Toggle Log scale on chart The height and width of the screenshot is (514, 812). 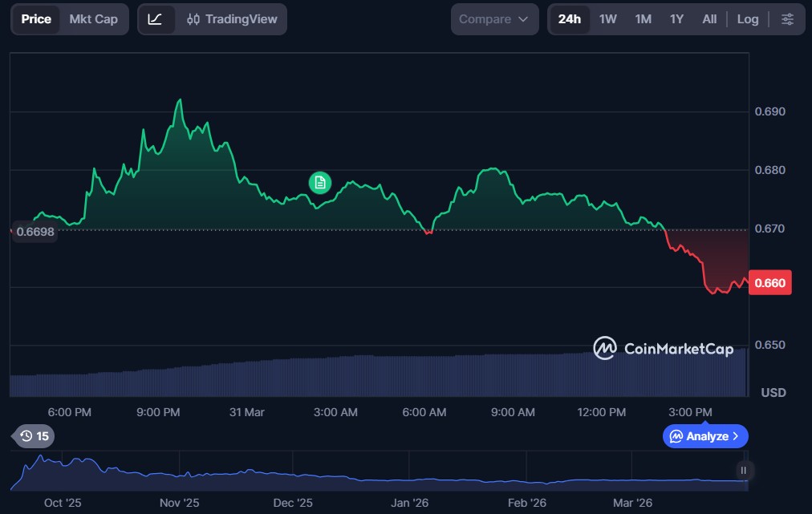point(747,19)
